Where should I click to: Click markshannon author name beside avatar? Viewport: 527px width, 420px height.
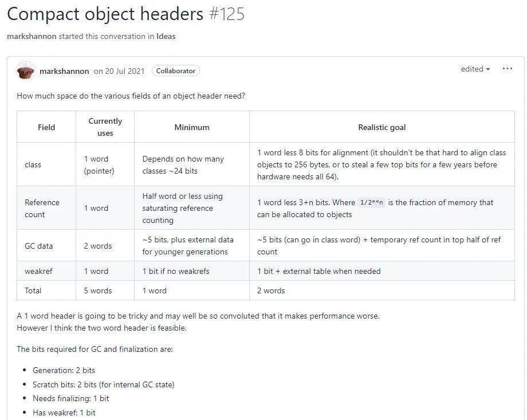point(64,71)
